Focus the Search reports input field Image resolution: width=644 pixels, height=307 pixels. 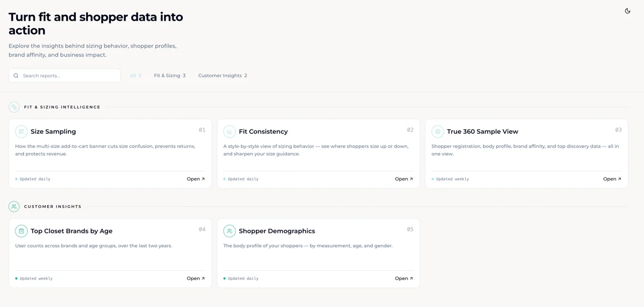64,75
